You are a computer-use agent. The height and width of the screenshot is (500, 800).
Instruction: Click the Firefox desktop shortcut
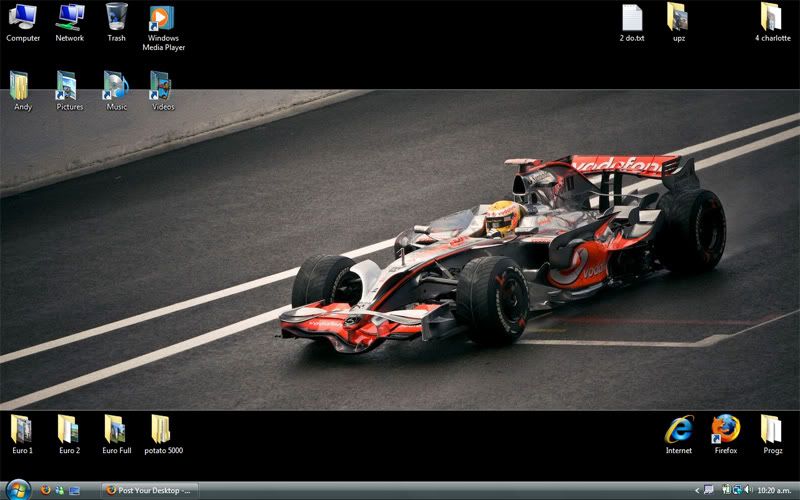[x=726, y=430]
